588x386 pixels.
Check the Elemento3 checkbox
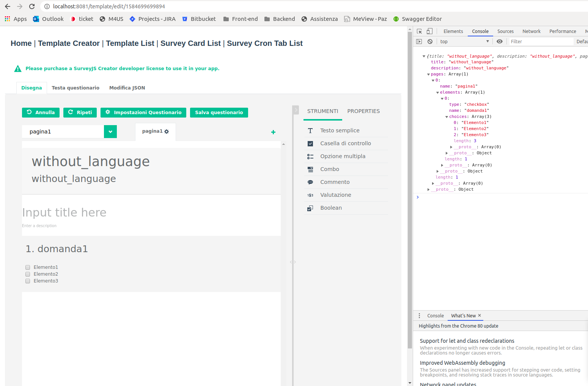27,281
